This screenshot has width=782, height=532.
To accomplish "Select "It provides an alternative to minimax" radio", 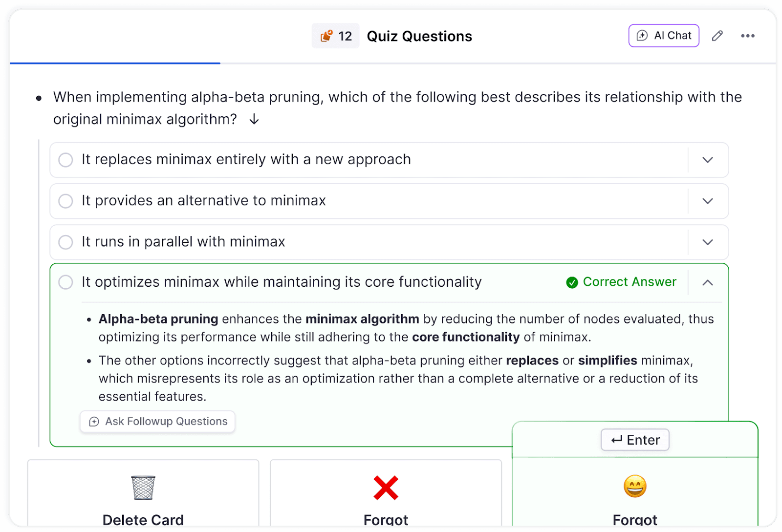I will tap(65, 201).
